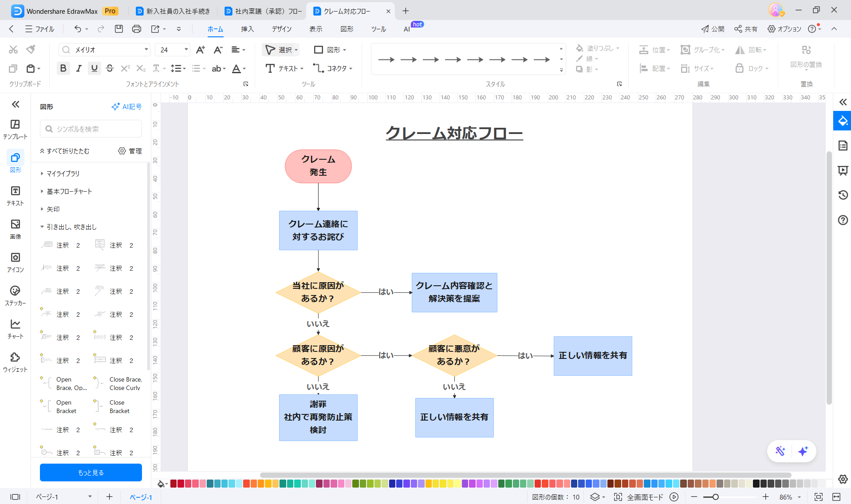Click the Print icon
This screenshot has width=851, height=504.
137,29
